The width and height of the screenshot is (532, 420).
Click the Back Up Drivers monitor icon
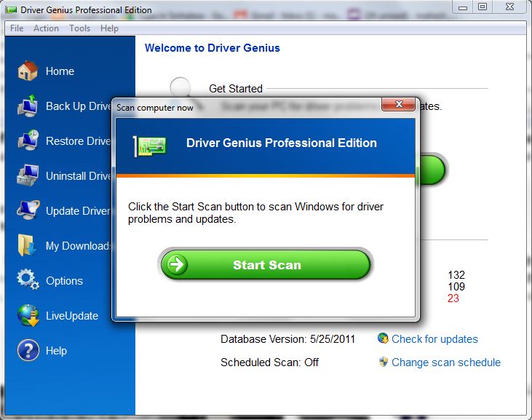point(28,106)
